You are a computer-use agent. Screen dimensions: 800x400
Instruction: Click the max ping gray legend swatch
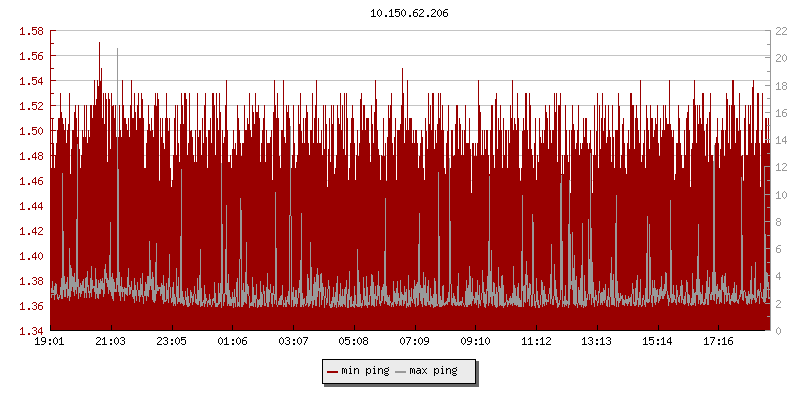pos(401,371)
